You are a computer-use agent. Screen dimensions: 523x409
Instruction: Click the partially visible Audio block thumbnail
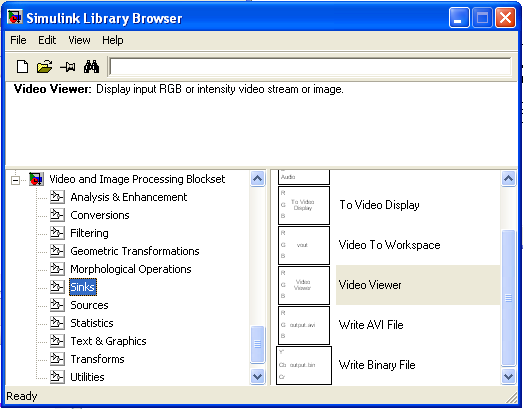(304, 177)
